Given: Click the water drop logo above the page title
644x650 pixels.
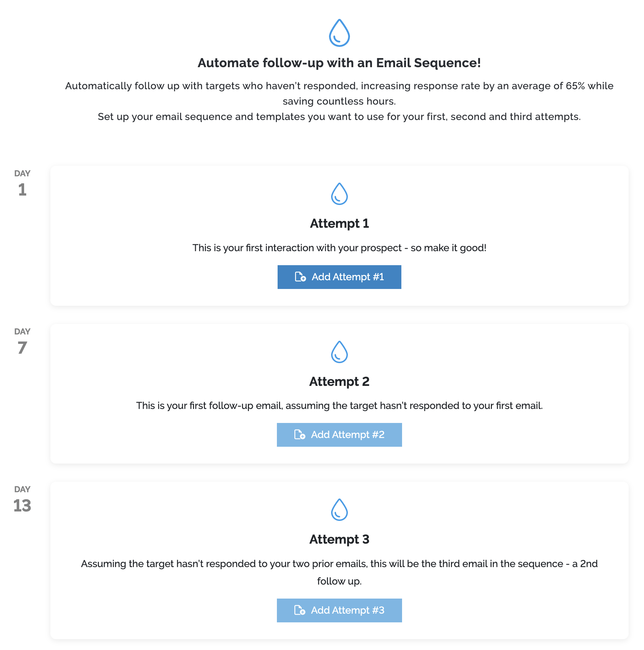Looking at the screenshot, I should [x=339, y=33].
